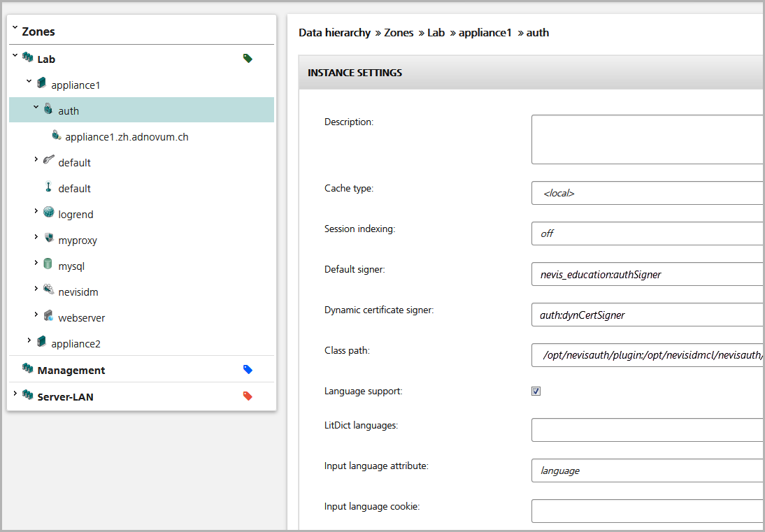This screenshot has height=532, width=765.
Task: Expand the webserver node
Action: pos(36,314)
